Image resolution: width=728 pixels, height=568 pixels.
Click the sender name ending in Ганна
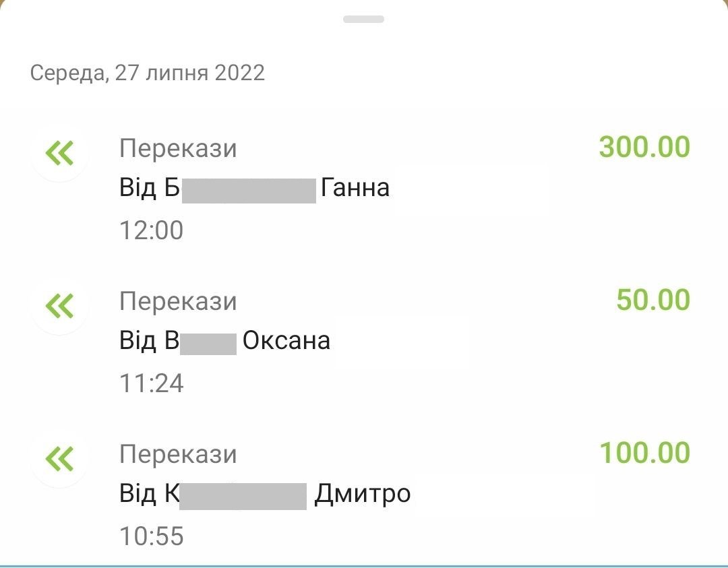254,187
